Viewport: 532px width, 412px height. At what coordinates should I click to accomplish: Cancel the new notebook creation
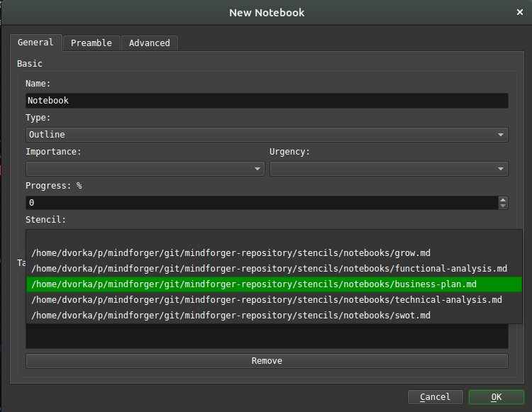click(x=435, y=397)
